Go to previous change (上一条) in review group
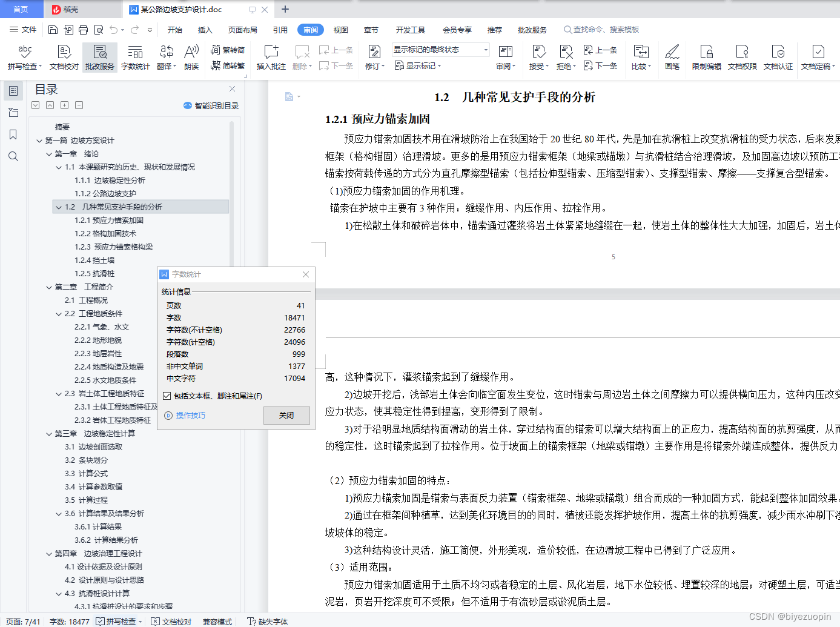840x627 pixels. [600, 50]
